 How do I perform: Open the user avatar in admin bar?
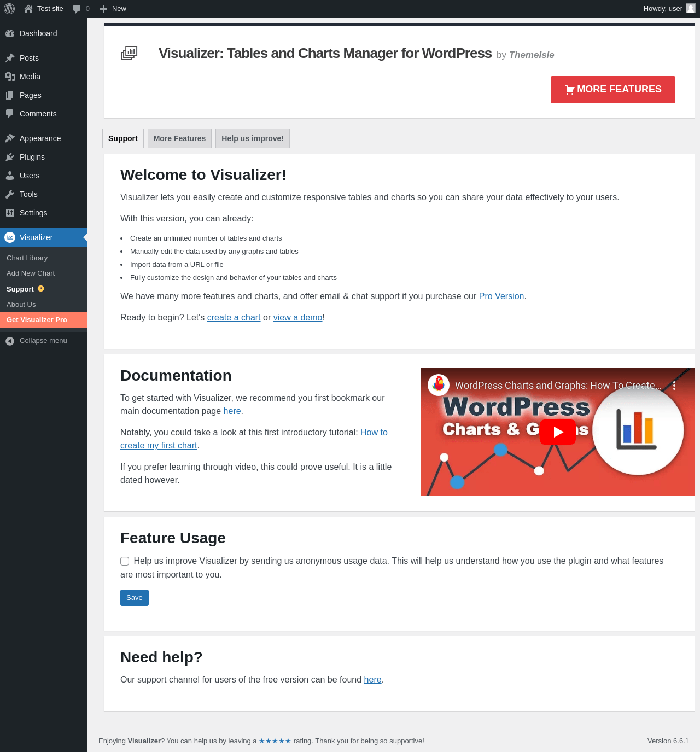click(691, 8)
